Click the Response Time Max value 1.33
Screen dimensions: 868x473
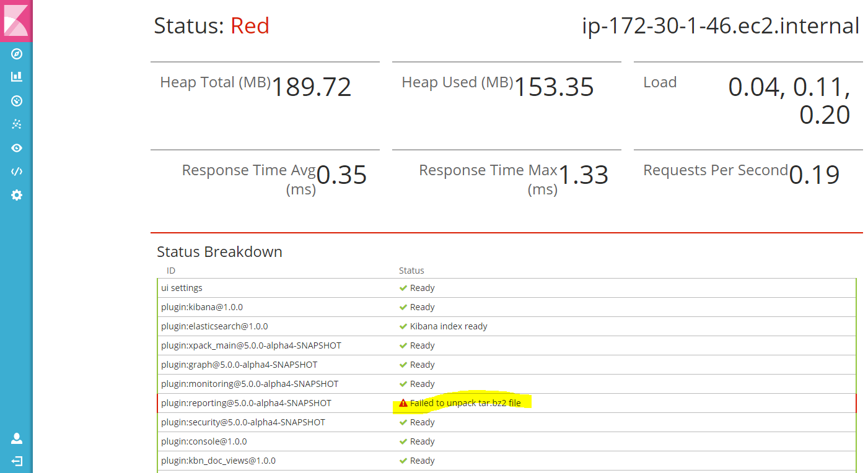tap(584, 175)
